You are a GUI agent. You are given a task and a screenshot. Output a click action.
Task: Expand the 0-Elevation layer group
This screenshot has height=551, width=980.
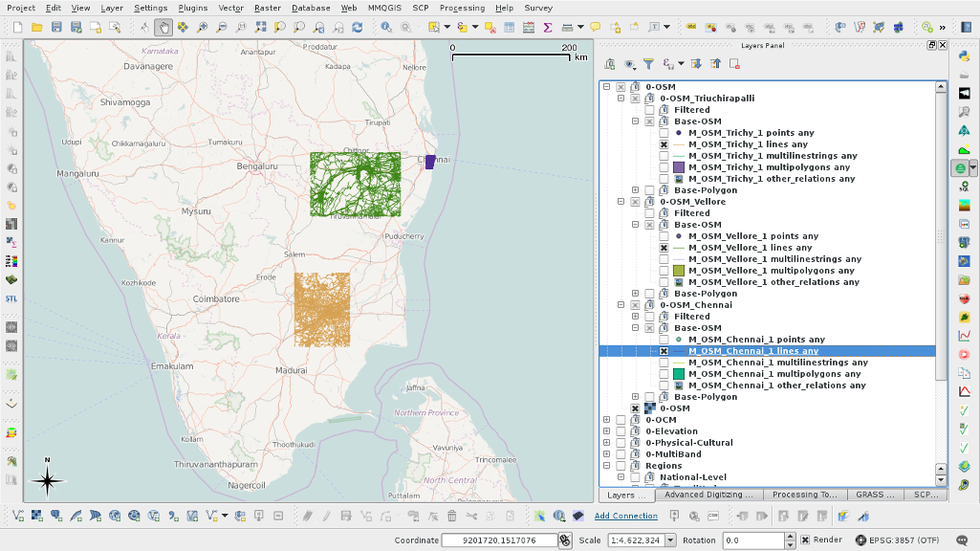point(606,431)
